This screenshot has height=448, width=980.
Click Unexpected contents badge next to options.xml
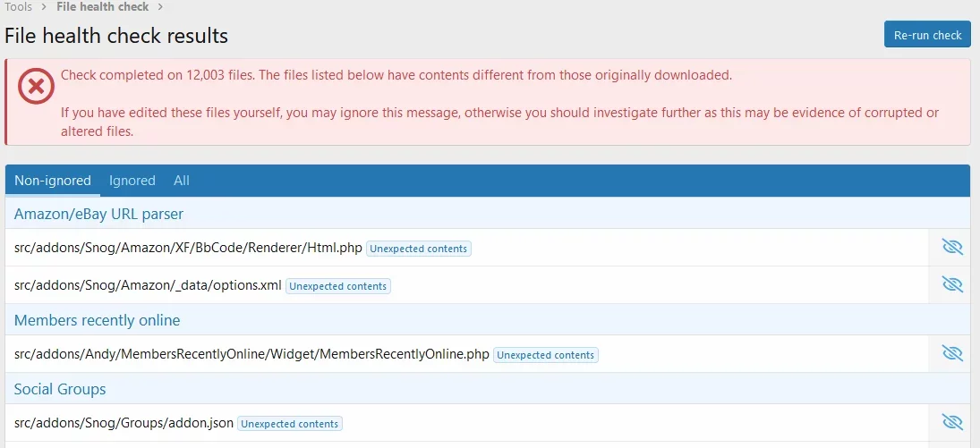(x=338, y=286)
